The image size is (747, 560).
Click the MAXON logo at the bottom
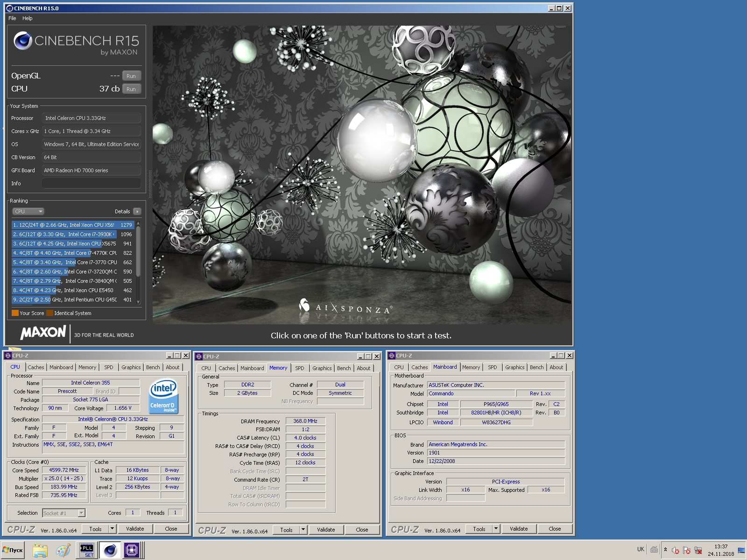43,333
